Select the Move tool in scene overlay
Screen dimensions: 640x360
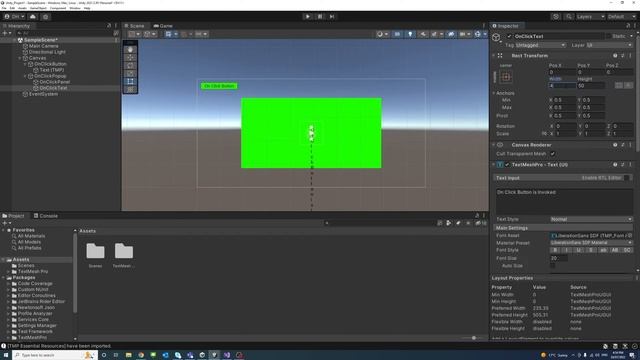[x=130, y=58]
